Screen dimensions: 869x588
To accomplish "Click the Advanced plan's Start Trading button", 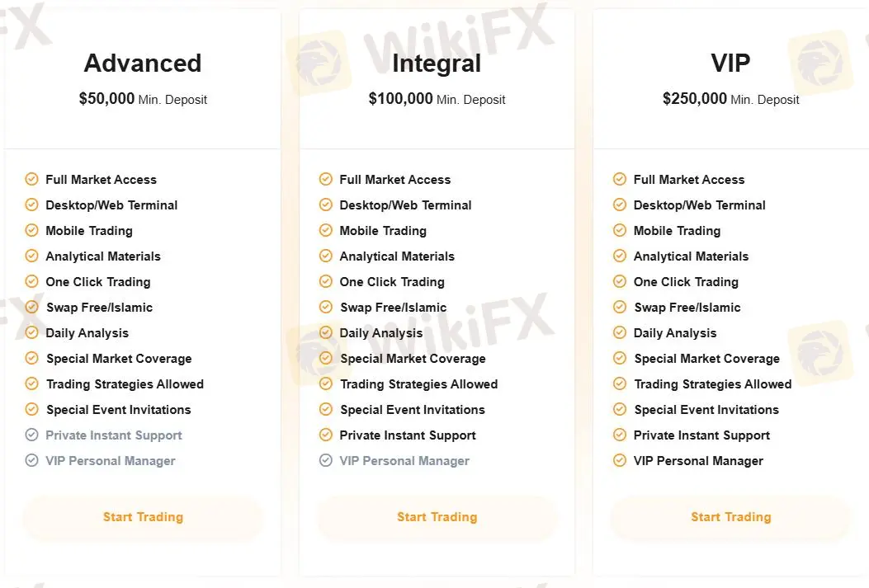I will tap(143, 517).
